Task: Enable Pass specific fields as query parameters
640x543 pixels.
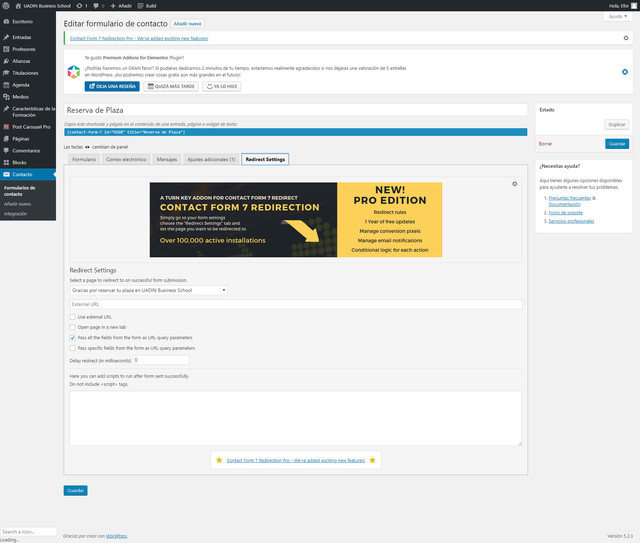Action: tap(72, 348)
